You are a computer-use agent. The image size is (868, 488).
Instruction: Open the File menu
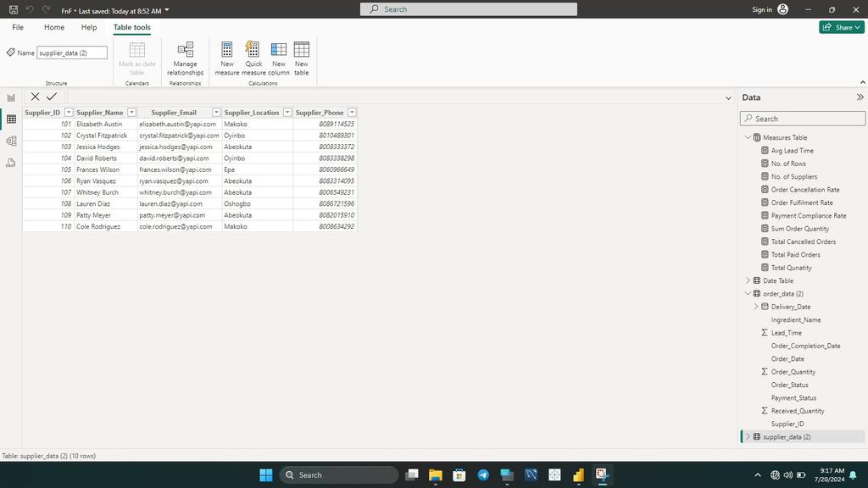[17, 27]
